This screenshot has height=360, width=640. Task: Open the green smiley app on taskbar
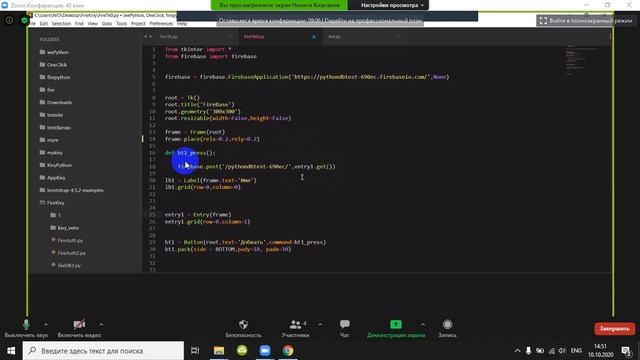click(x=242, y=351)
